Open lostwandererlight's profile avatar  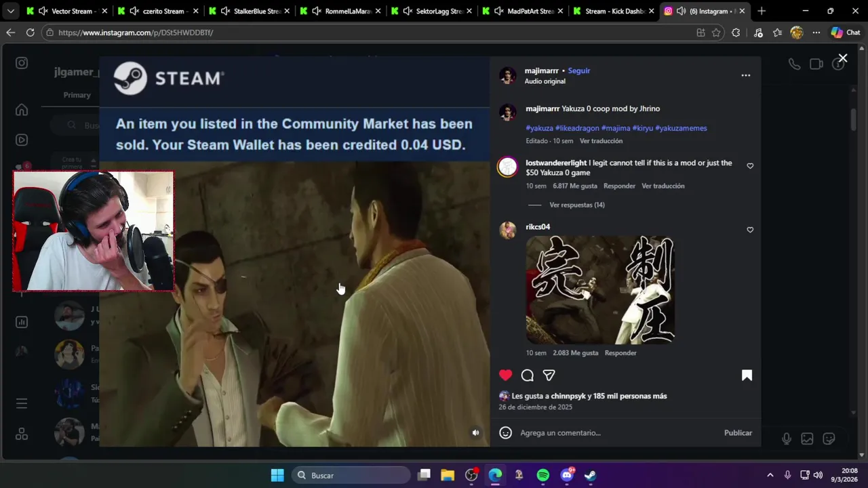pos(507,167)
